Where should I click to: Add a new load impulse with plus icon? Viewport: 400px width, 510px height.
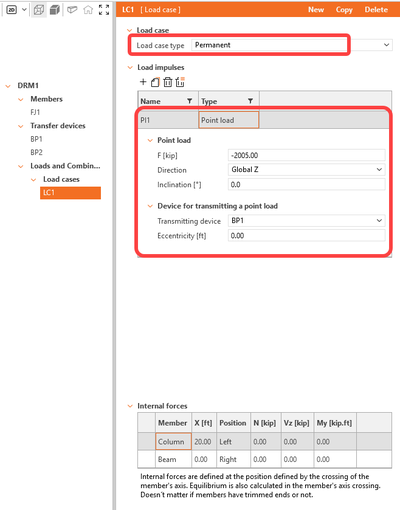coord(143,82)
